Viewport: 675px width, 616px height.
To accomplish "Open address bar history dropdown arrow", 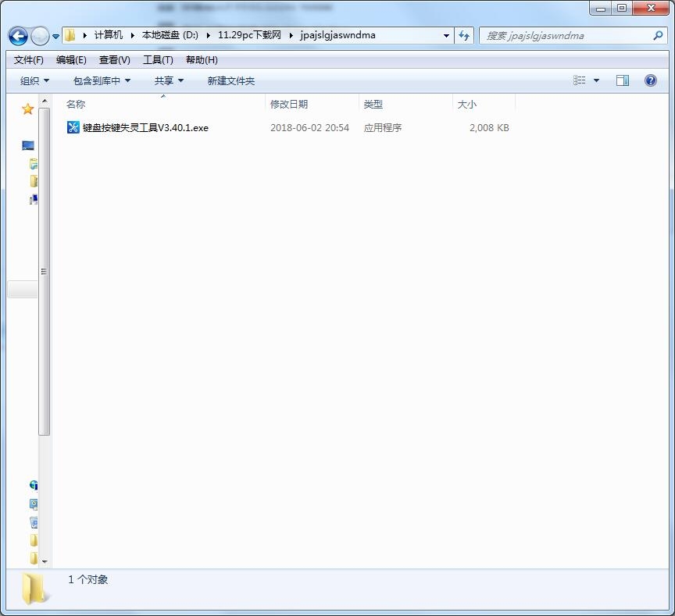I will click(x=446, y=36).
